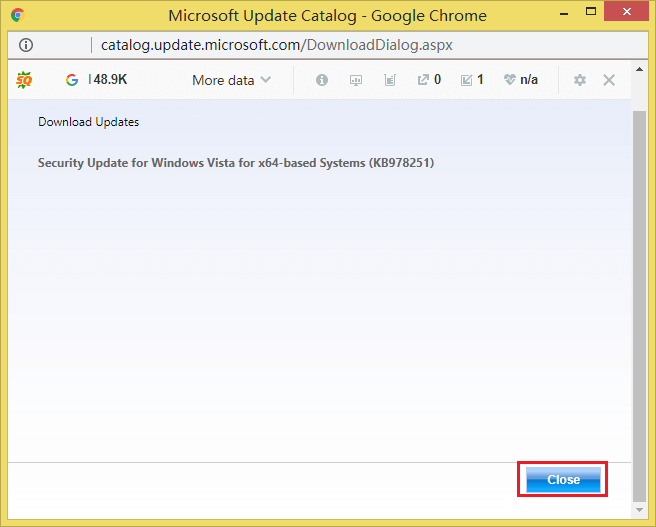Viewport: 656px width, 527px height.
Task: Minimize the Chrome window
Action: point(564,13)
